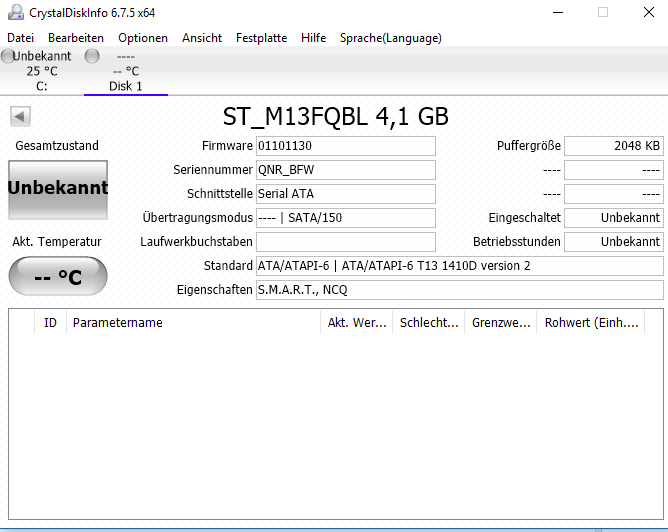Click the Gesamtzustand label
Screen dimensions: 668x532
pos(57,146)
